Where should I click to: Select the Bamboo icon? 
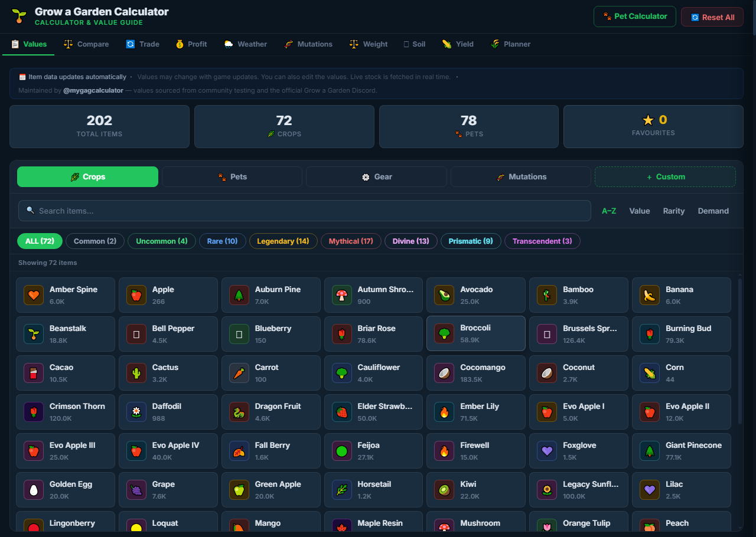547,295
